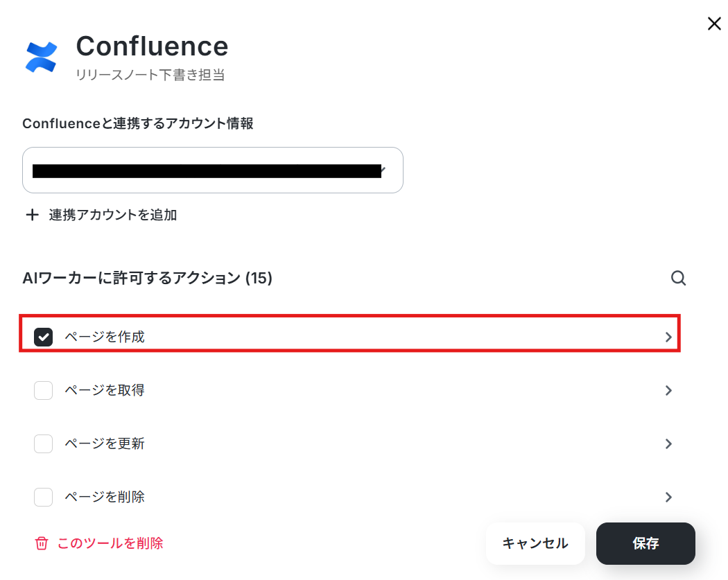
Task: Open the ページを更新 chevron
Action: (668, 443)
